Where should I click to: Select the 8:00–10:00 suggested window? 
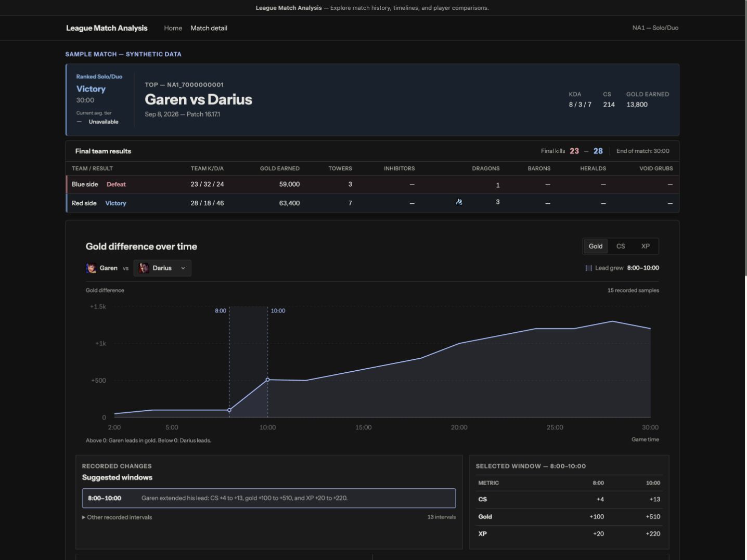(x=269, y=498)
